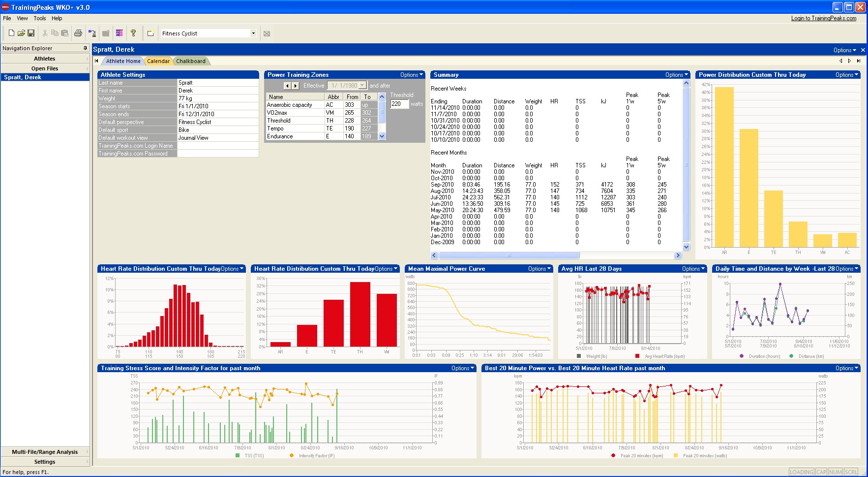Screen dimensions: 868x477
Task: Click the Threshold watts input field
Action: tap(399, 104)
